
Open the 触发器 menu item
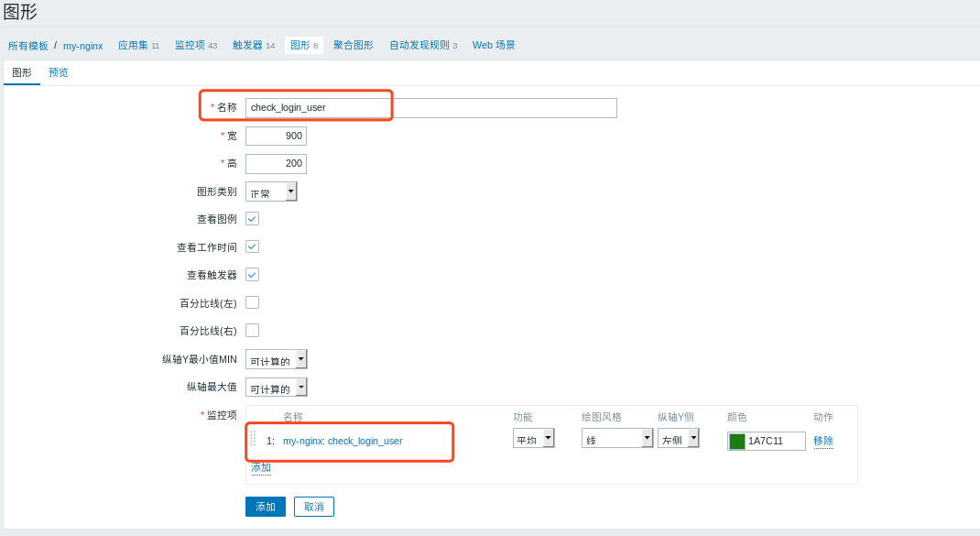[x=248, y=44]
